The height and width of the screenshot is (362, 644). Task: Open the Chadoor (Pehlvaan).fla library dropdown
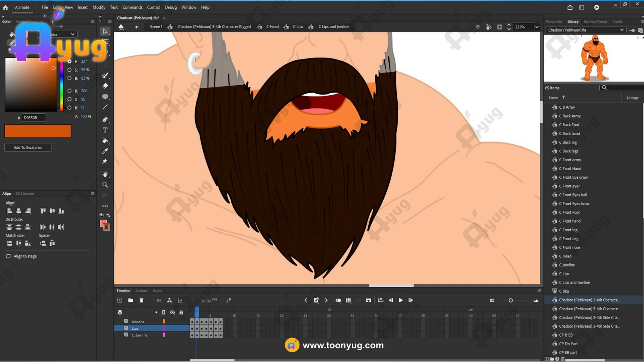click(621, 30)
